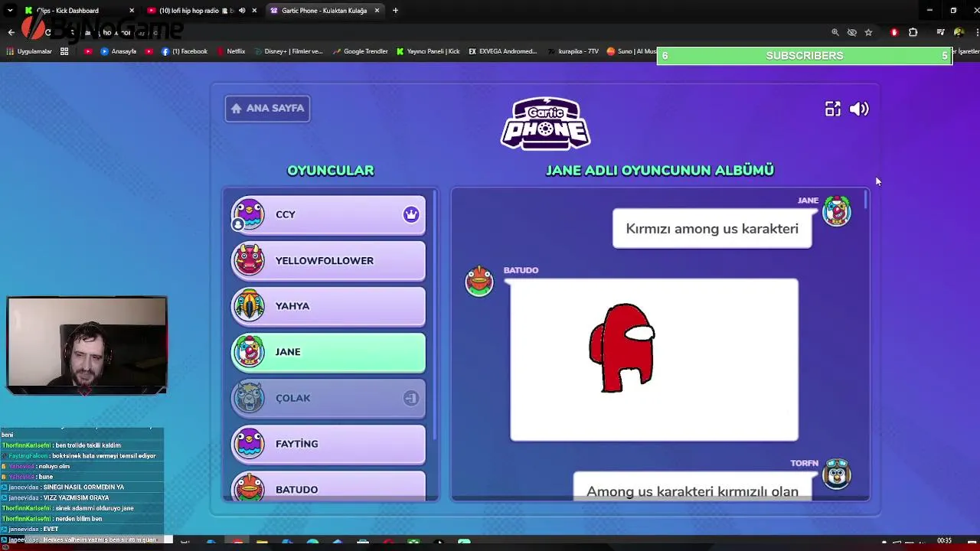Screen dimensions: 980x551
Task: Open the Netflix bookmark
Action: click(x=231, y=51)
